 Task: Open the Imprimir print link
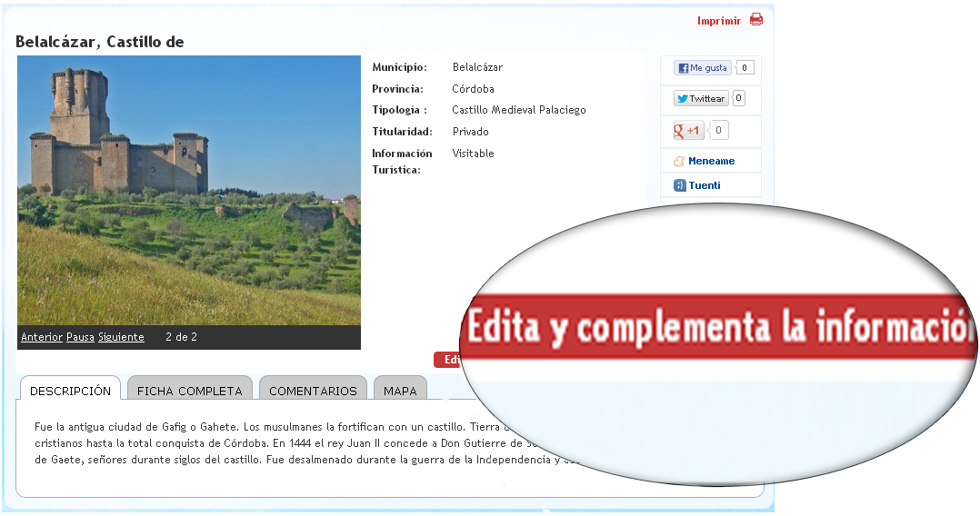[x=719, y=21]
